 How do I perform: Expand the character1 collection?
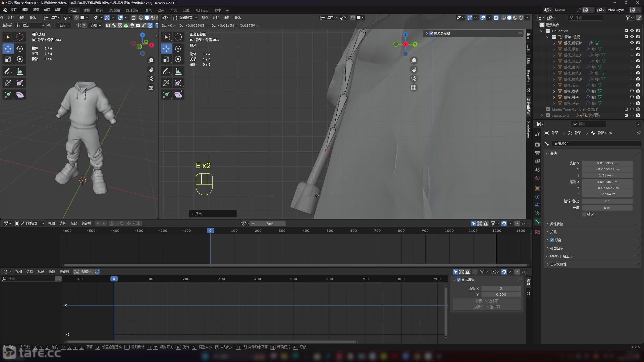(542, 115)
